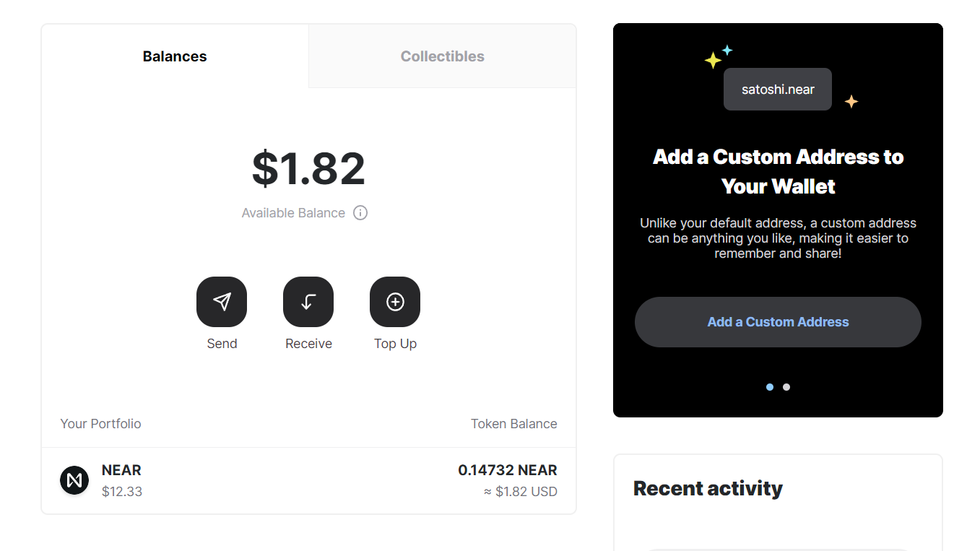The height and width of the screenshot is (551, 980).
Task: Click the Receive arrow icon
Action: click(308, 302)
